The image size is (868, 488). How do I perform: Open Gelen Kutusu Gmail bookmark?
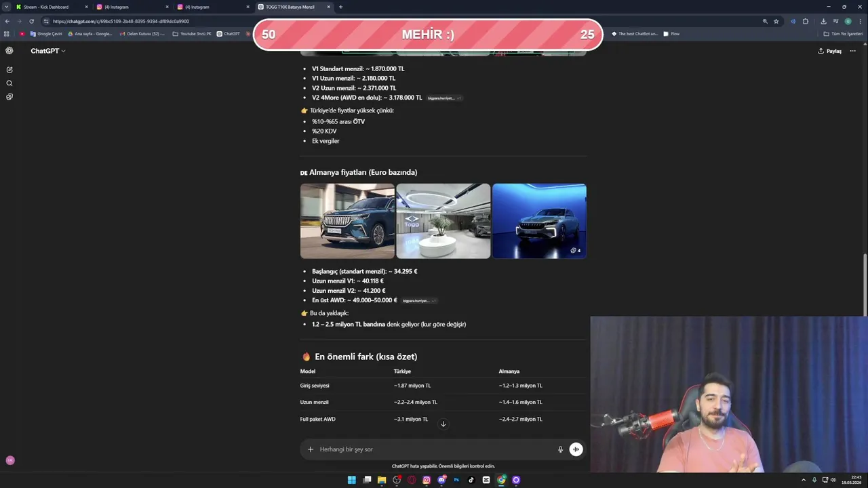point(142,34)
